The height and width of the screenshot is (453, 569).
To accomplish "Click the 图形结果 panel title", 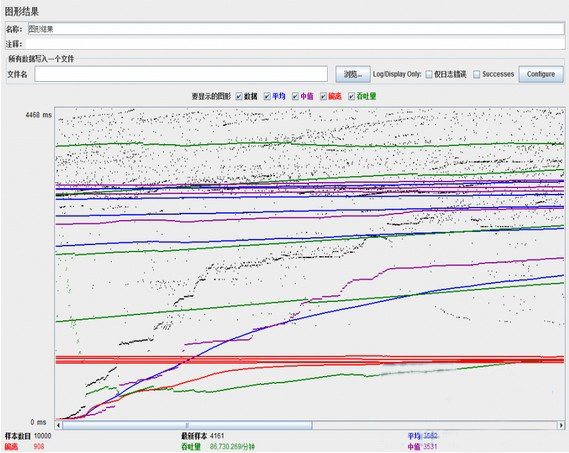I will coord(22,12).
